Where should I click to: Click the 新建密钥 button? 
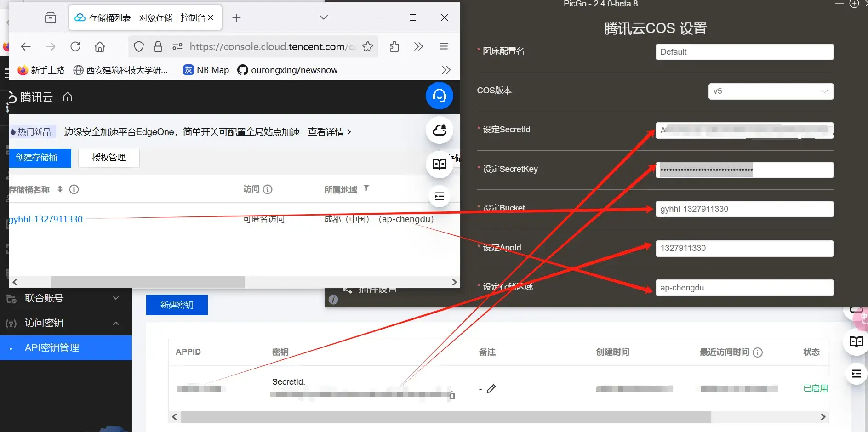[177, 305]
